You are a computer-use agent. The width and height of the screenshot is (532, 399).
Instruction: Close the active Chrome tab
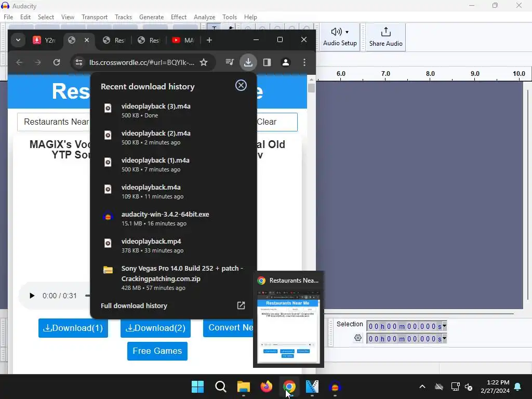[x=87, y=40]
